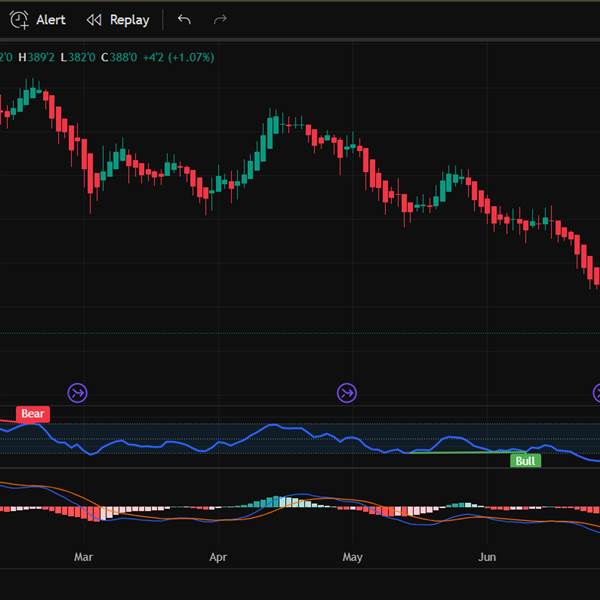Click the close price value C388'0

click(119, 57)
